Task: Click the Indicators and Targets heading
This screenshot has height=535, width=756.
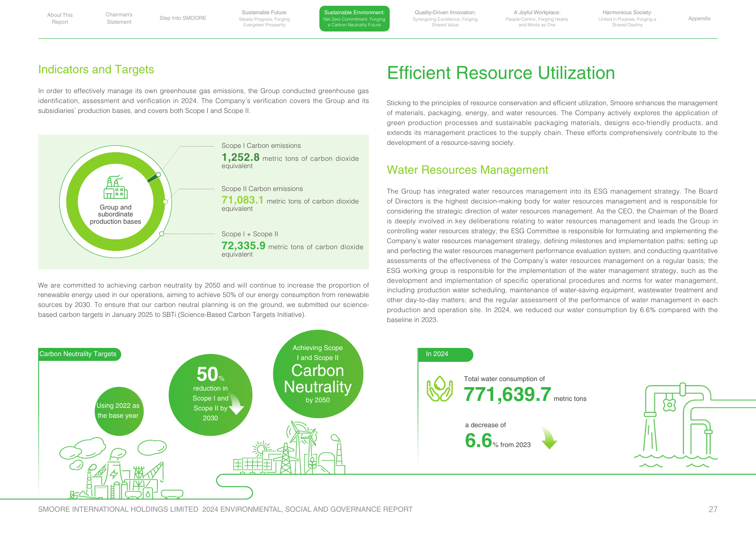Action: 96,69
